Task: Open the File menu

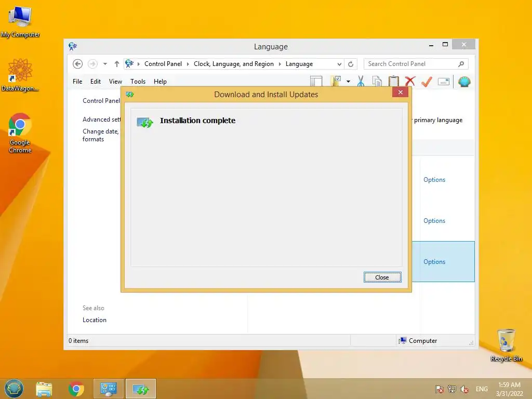Action: pos(77,82)
